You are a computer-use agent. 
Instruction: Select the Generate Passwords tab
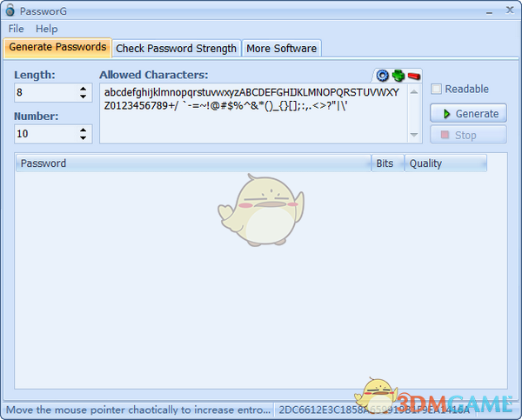pos(57,47)
